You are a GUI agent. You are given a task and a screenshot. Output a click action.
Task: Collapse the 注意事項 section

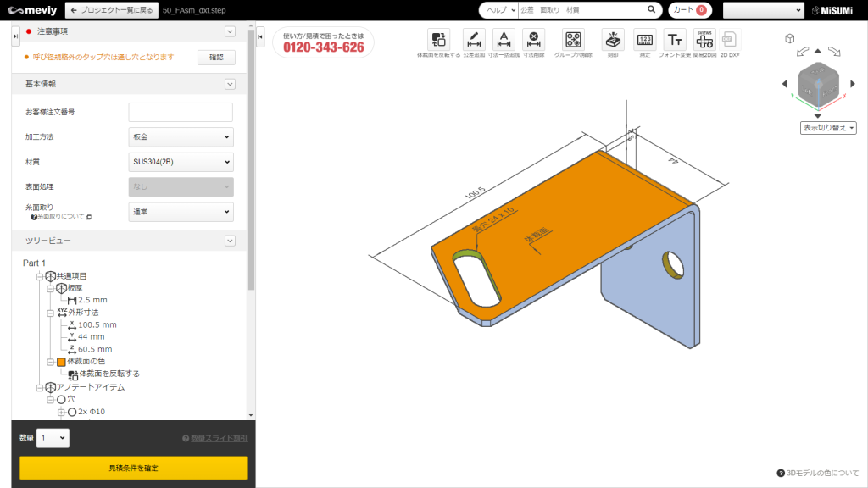click(x=230, y=31)
